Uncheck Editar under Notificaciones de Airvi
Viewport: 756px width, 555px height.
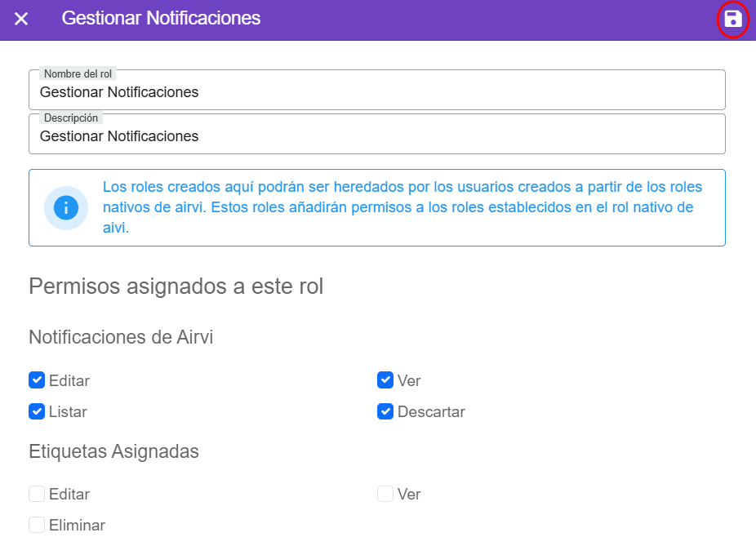coord(37,380)
